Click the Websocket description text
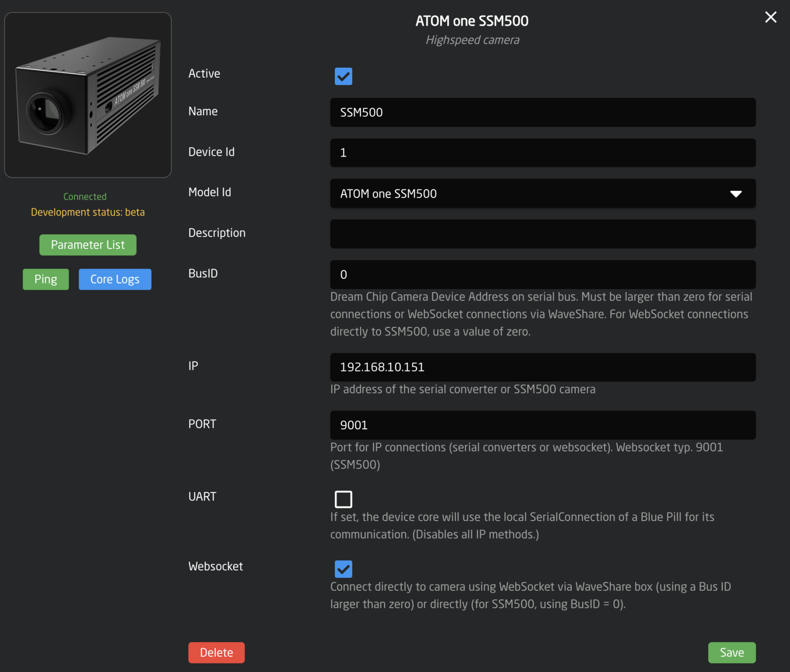 point(530,595)
